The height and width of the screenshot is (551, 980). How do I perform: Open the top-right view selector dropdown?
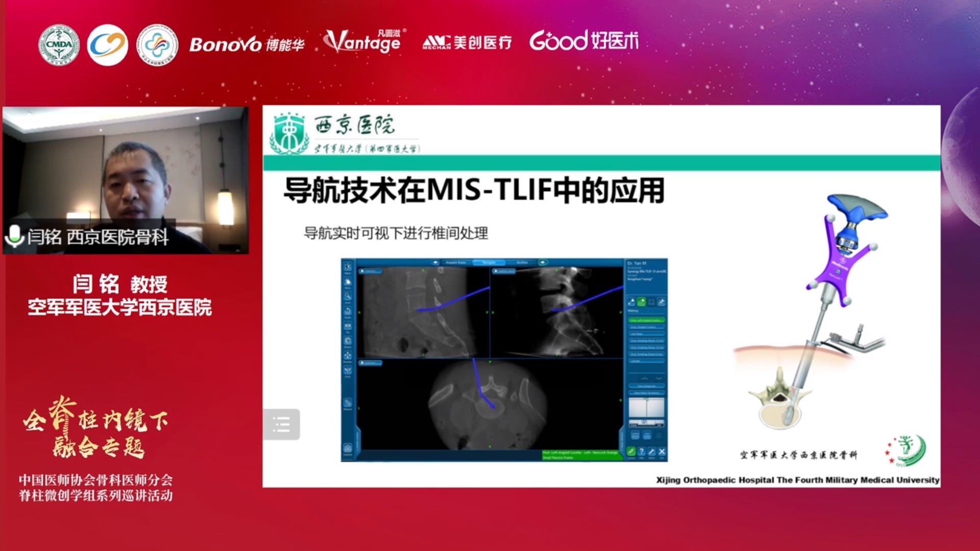[504, 271]
